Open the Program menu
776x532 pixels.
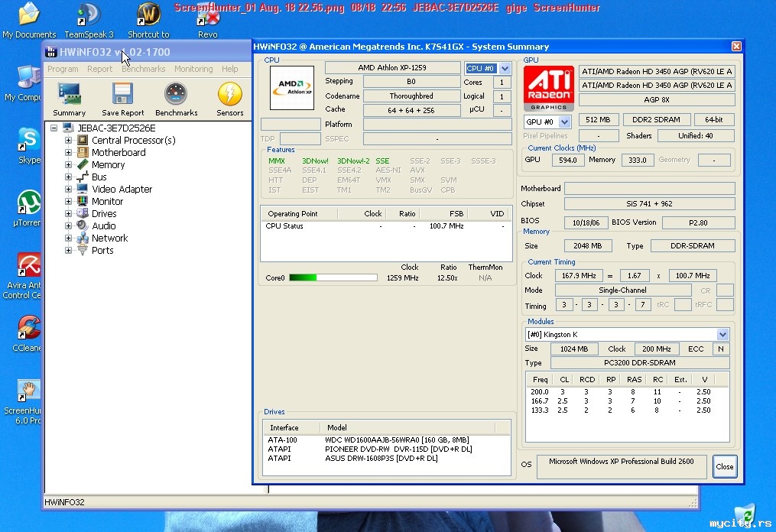point(63,69)
